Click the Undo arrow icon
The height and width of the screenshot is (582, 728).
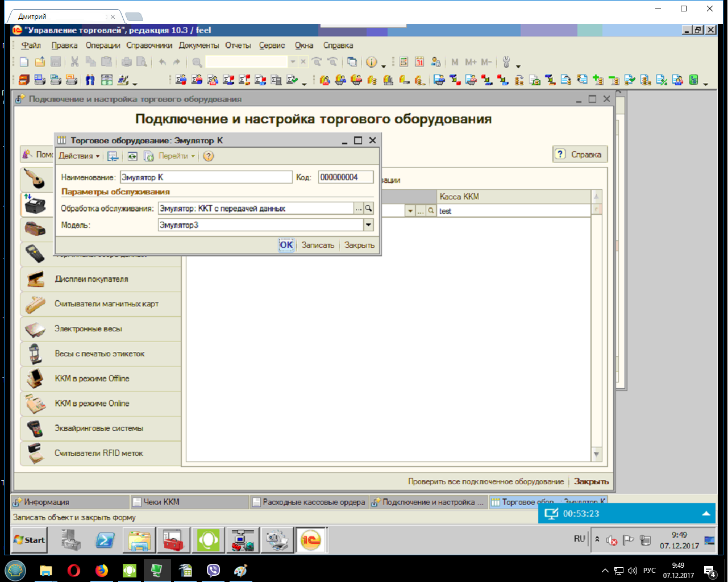click(x=163, y=62)
